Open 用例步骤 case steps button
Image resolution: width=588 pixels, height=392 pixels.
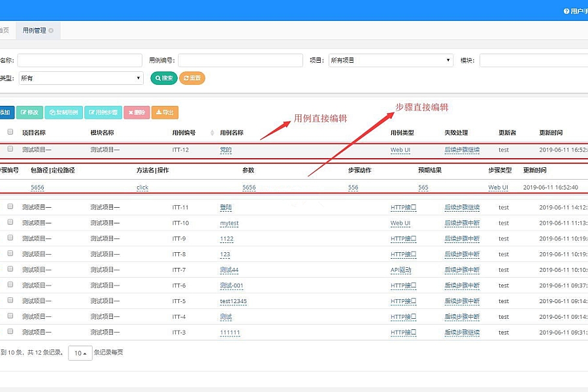pyautogui.click(x=103, y=112)
